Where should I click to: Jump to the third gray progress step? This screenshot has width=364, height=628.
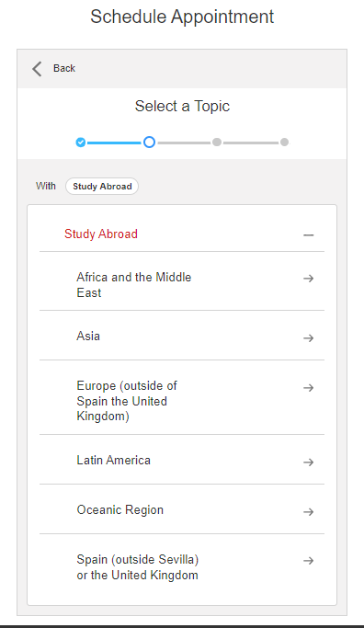pyautogui.click(x=217, y=143)
